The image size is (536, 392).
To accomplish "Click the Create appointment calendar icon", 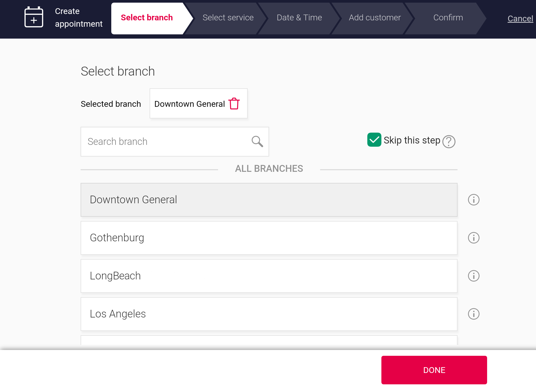I will (34, 17).
